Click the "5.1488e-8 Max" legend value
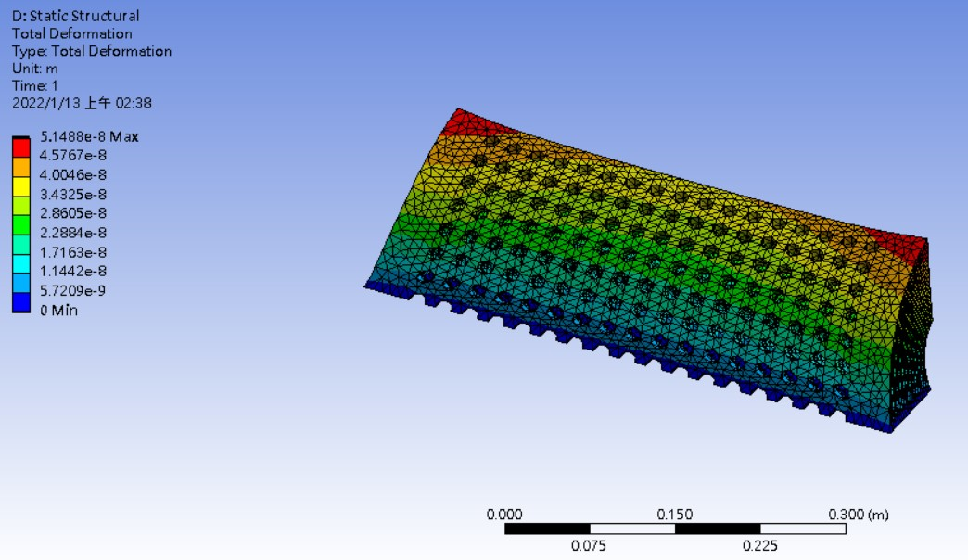Viewport: 968px width, 560px height. click(x=89, y=136)
